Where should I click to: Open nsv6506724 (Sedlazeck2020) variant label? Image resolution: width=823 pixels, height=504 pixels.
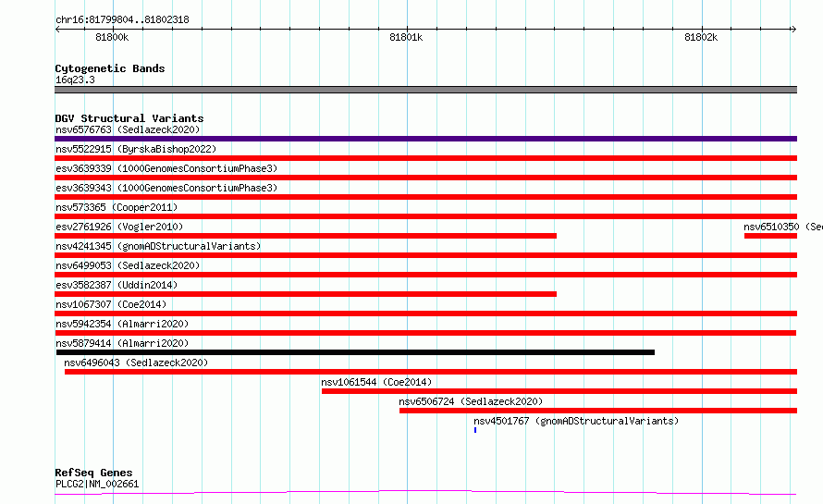[x=471, y=401]
